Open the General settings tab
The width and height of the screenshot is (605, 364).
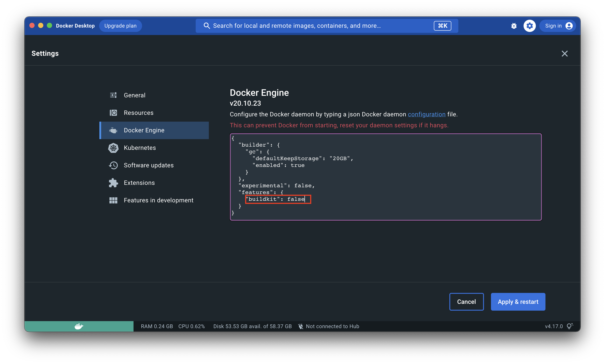pos(134,95)
